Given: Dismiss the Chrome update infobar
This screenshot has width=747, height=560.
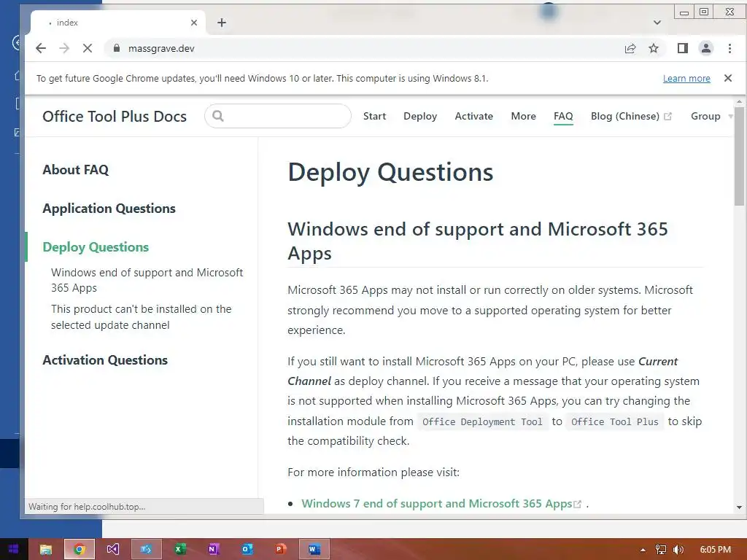Looking at the screenshot, I should click(x=728, y=78).
